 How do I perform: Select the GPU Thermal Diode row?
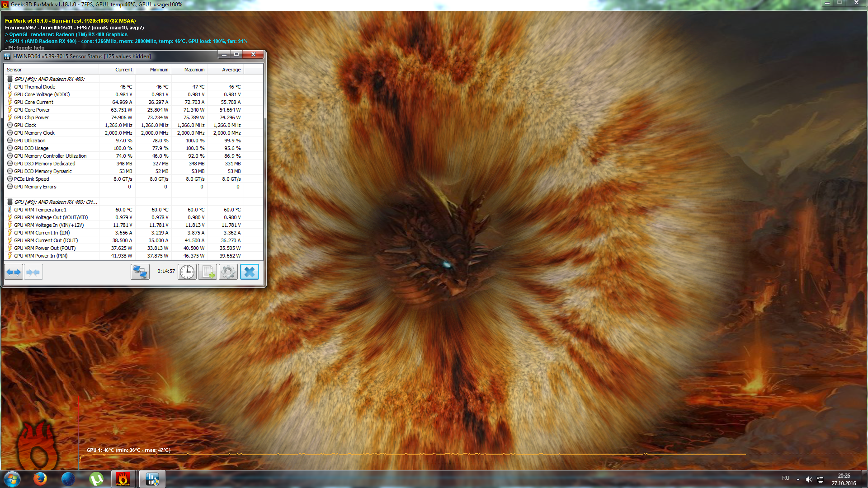point(35,87)
